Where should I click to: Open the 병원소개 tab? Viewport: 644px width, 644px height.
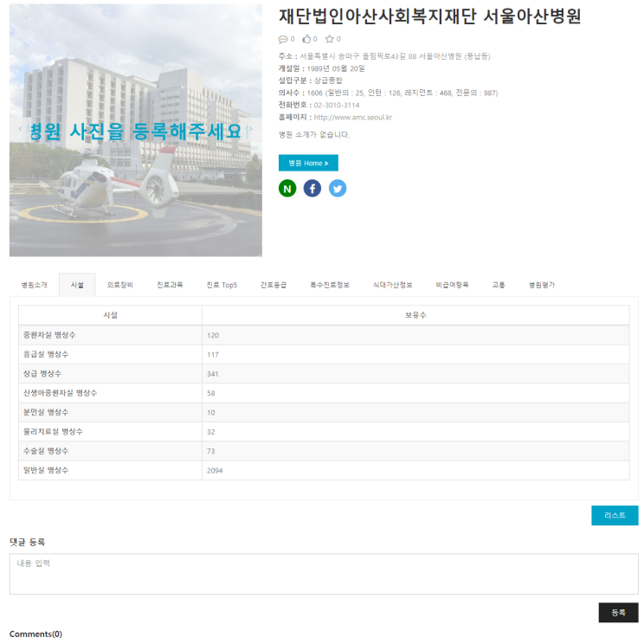point(35,285)
